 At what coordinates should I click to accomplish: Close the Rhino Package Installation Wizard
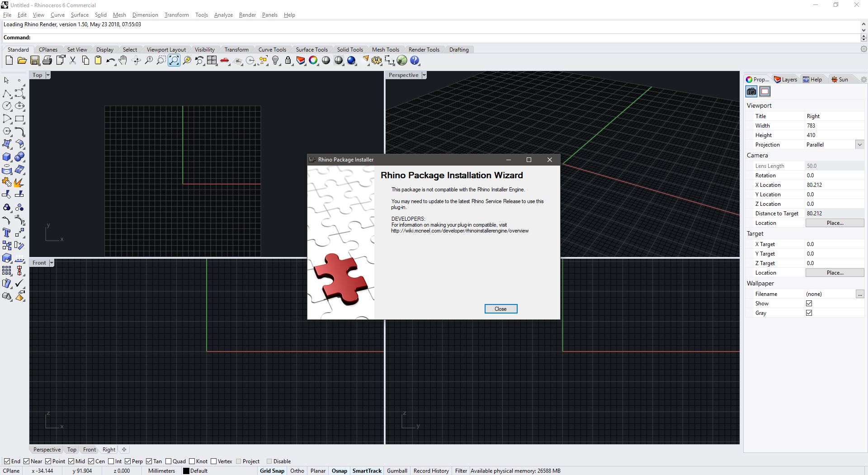pos(500,309)
